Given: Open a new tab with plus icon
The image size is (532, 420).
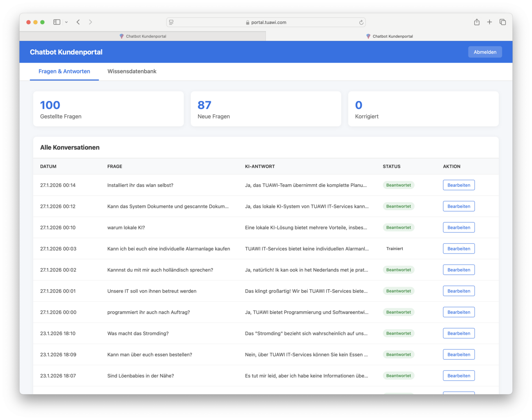Looking at the screenshot, I should click(489, 22).
